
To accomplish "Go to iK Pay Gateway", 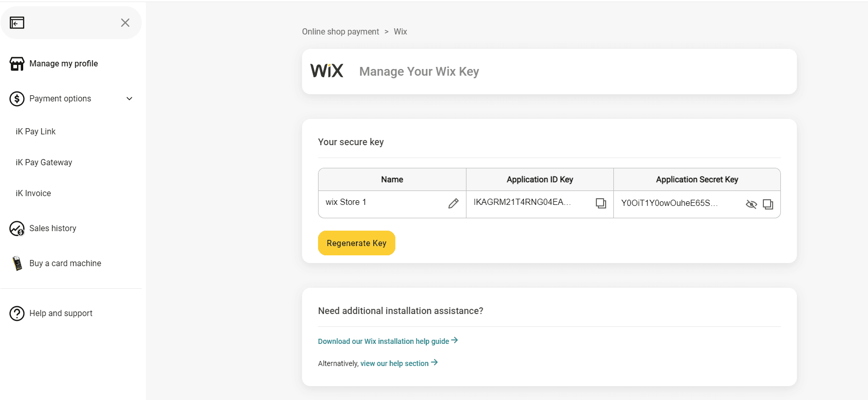I will tap(44, 163).
